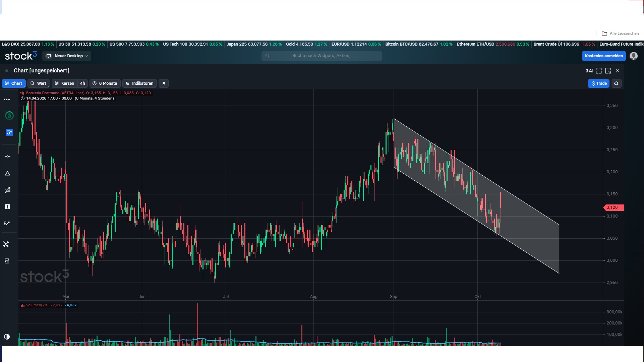Open the three-dots more menu in chart sidebar
This screenshot has height=362, width=644.
coord(7,100)
